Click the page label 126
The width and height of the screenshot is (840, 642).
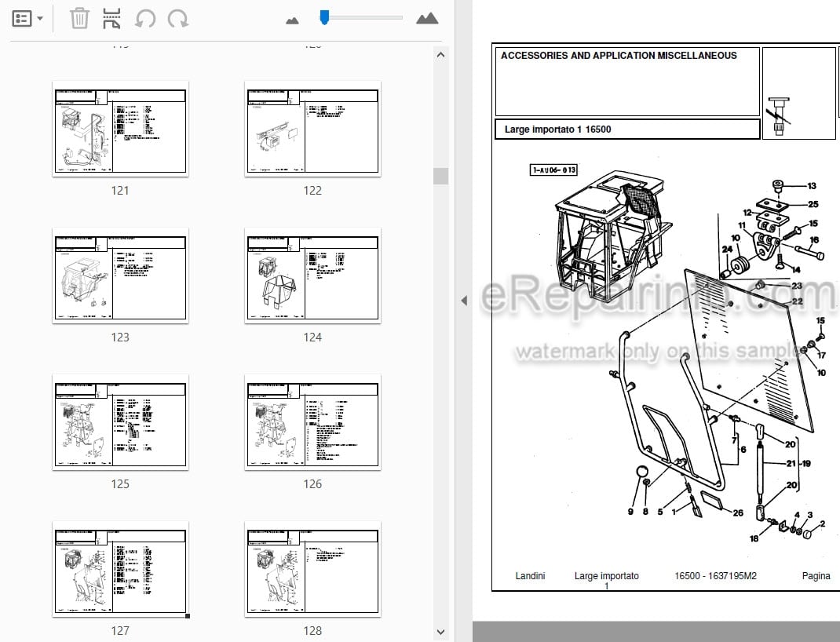pos(312,484)
